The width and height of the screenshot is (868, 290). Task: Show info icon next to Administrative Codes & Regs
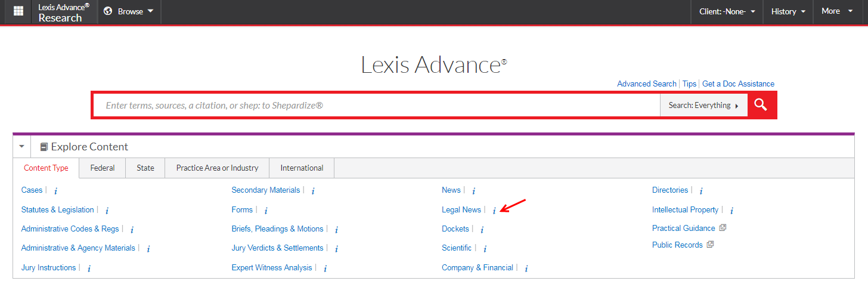(x=132, y=230)
